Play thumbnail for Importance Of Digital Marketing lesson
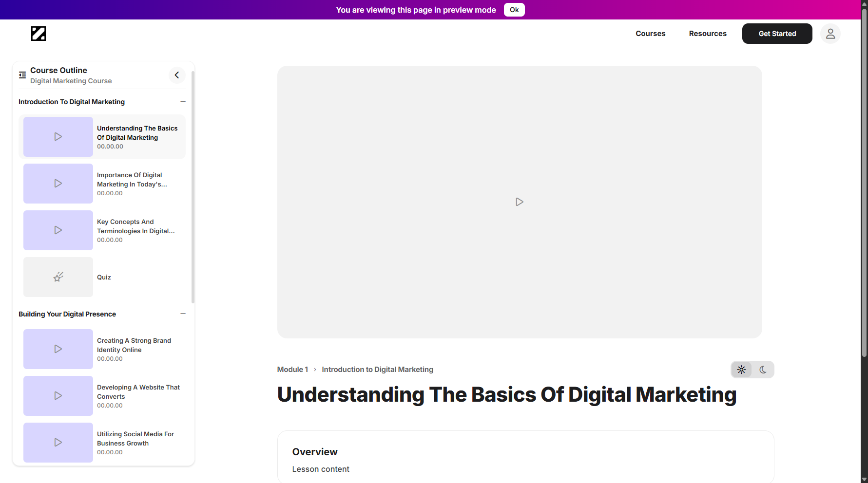Screen dimensions: 868x483 coord(58,184)
